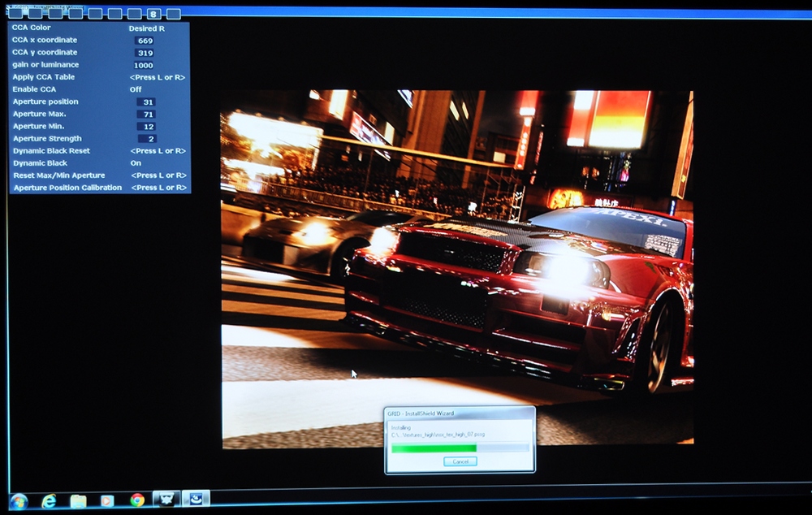Click 'Press L or R' beside Reset Max/Min Aperture

coord(158,175)
